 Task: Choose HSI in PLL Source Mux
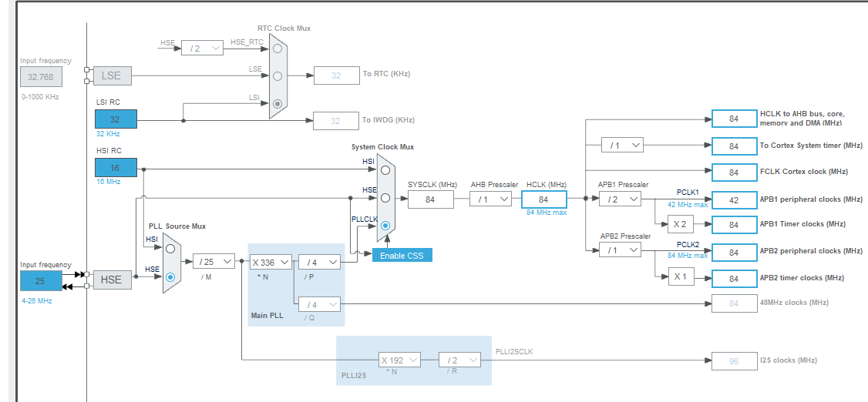coord(170,249)
